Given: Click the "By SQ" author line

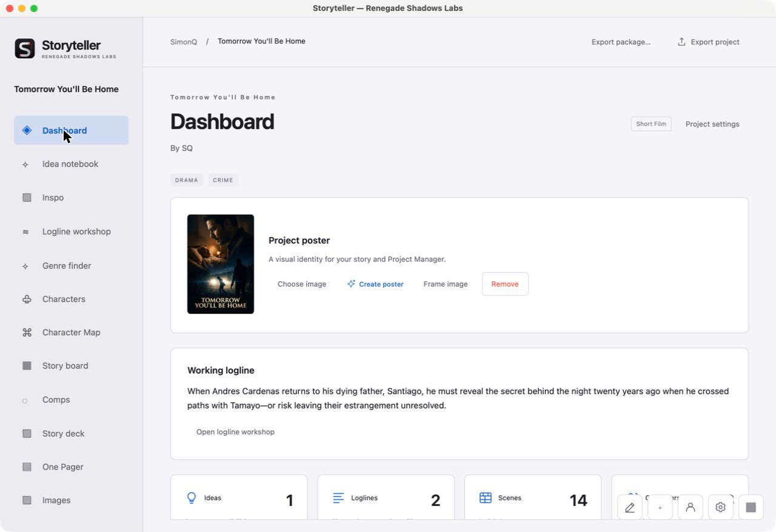Looking at the screenshot, I should point(181,148).
